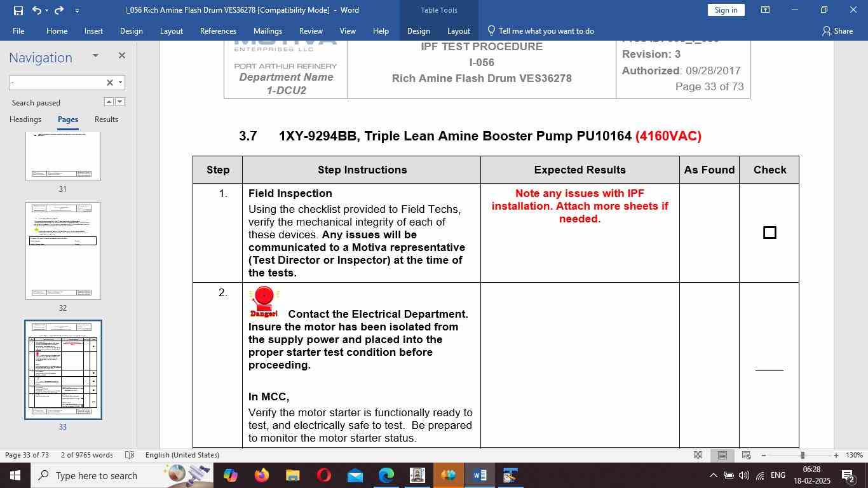Open Microsoft Edge from the taskbar
Viewport: 868px width, 488px height.
pyautogui.click(x=386, y=475)
